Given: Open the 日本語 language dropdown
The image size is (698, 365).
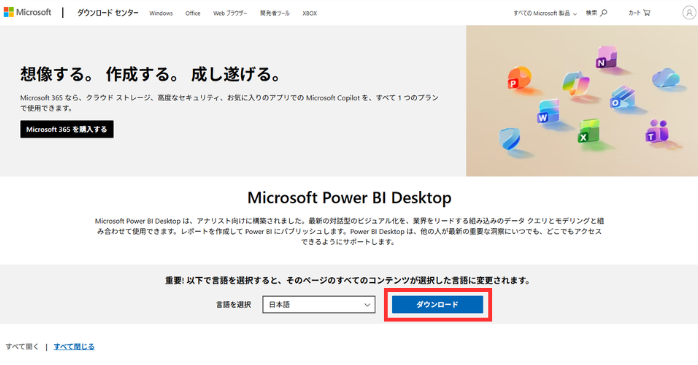Looking at the screenshot, I should click(x=319, y=304).
